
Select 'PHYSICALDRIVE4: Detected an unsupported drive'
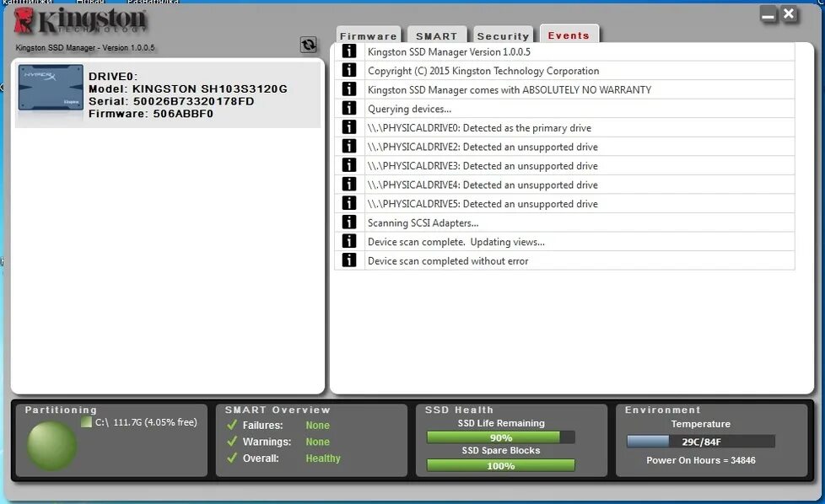tap(483, 185)
